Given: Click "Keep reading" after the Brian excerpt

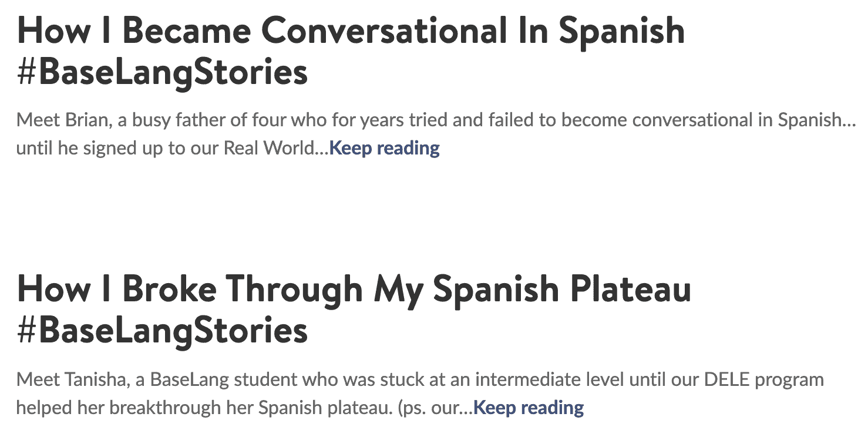Looking at the screenshot, I should coord(385,148).
